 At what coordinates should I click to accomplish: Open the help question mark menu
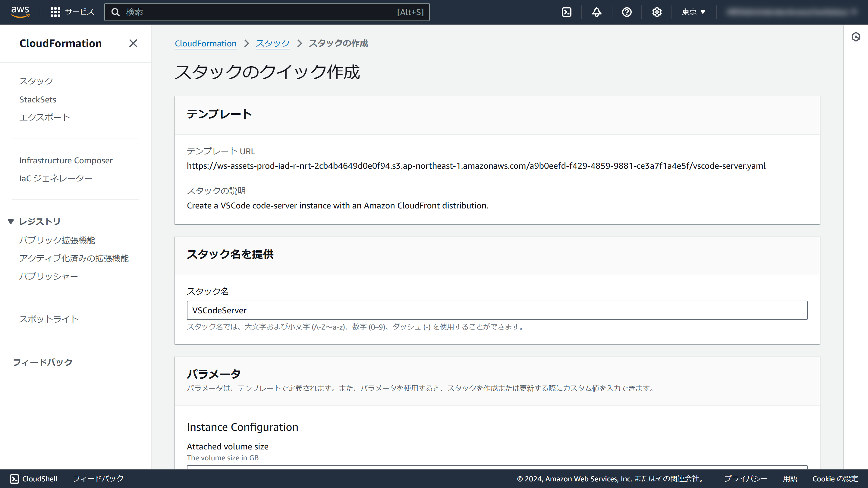point(626,12)
